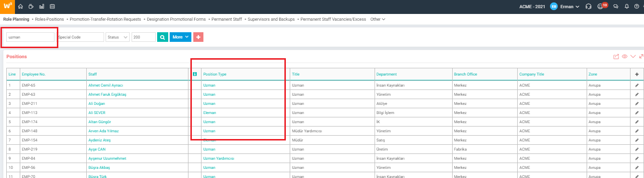Click the headset support icon
The height and width of the screenshot is (178, 644).
click(x=588, y=7)
